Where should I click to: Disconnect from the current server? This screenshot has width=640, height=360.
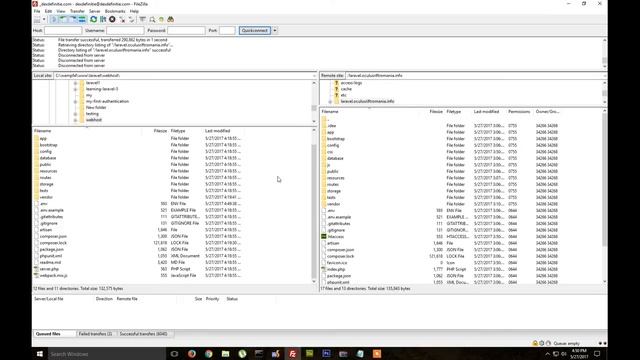122,20
